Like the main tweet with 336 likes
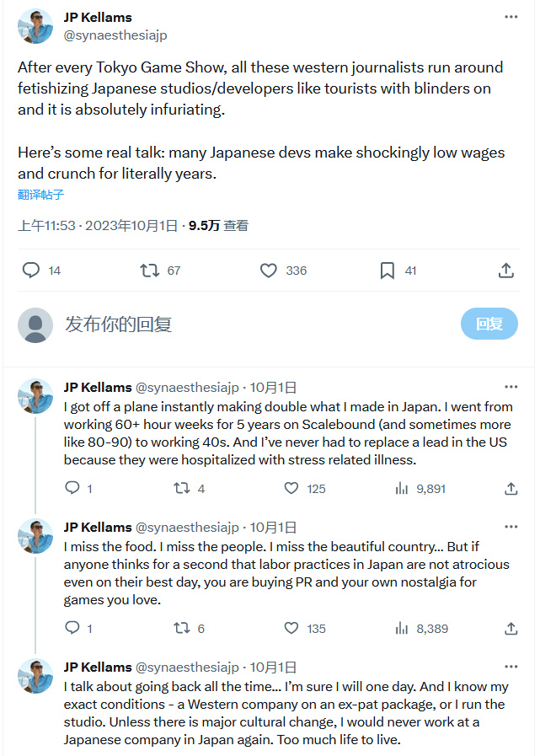 (269, 271)
